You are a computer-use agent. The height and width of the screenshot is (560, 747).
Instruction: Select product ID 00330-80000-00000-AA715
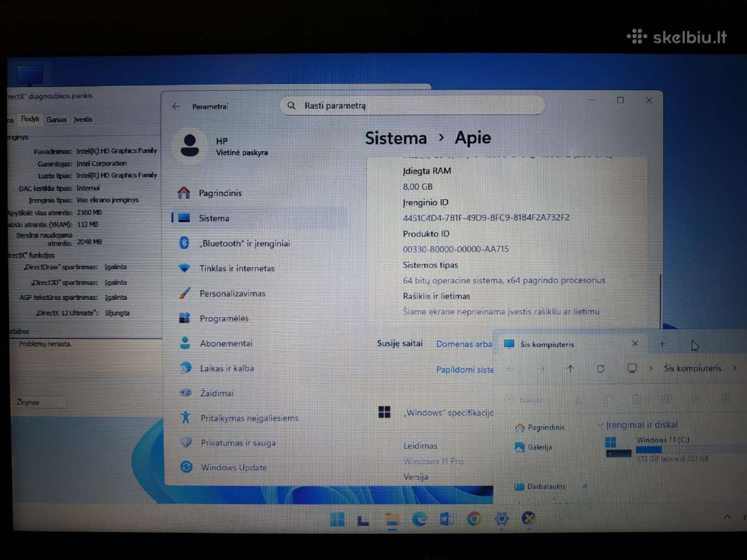pyautogui.click(x=456, y=249)
